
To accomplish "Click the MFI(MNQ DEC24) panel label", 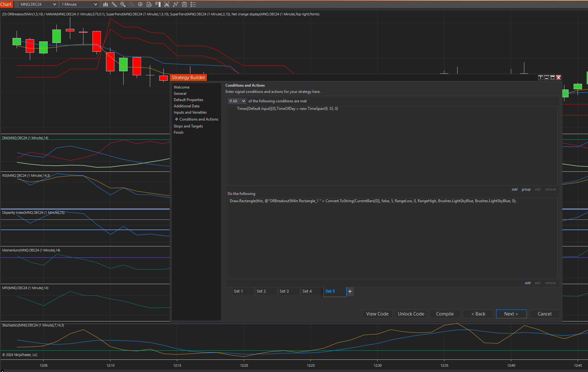I will click(x=25, y=288).
